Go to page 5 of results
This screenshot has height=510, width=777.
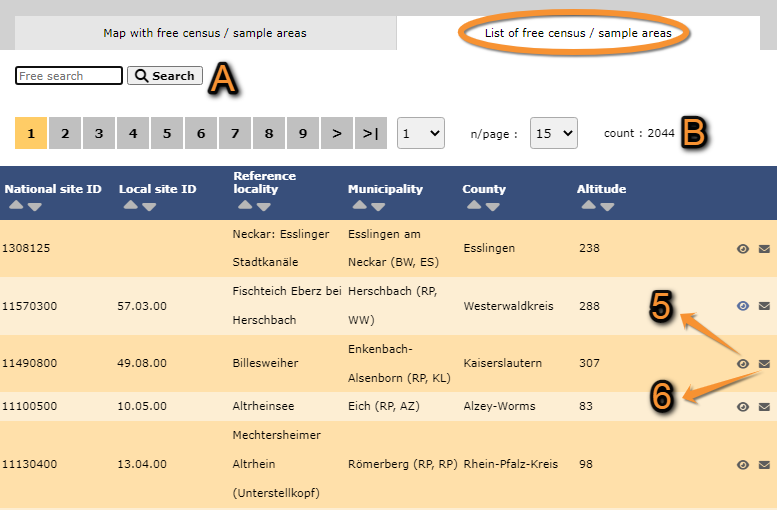tap(167, 133)
